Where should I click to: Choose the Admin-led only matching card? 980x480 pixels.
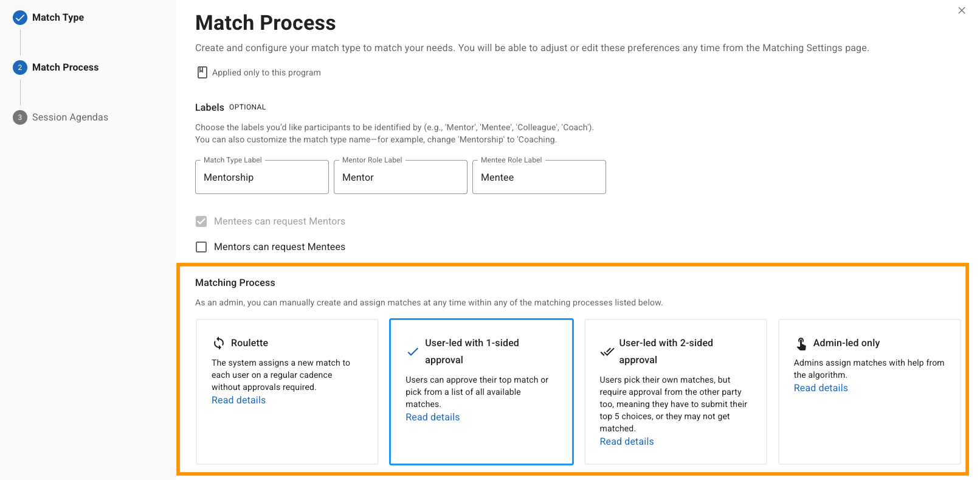(x=869, y=426)
